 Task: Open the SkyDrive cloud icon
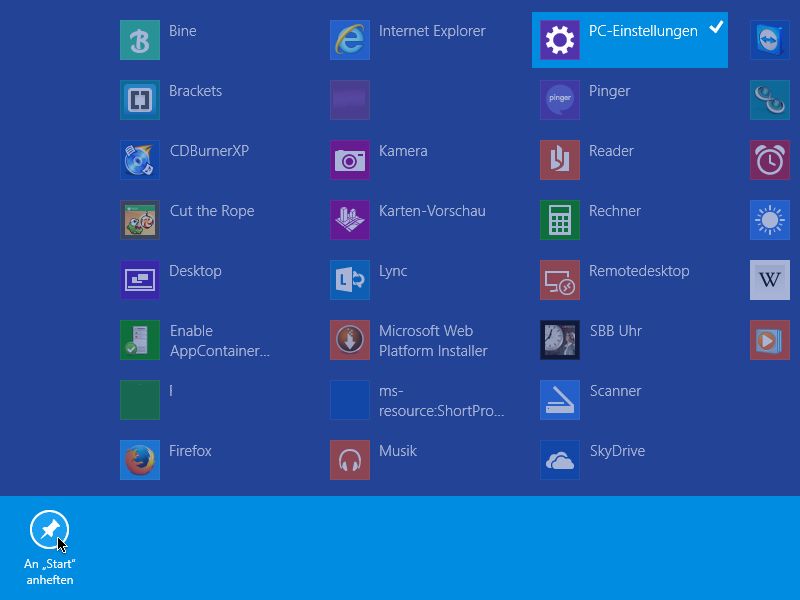[560, 460]
